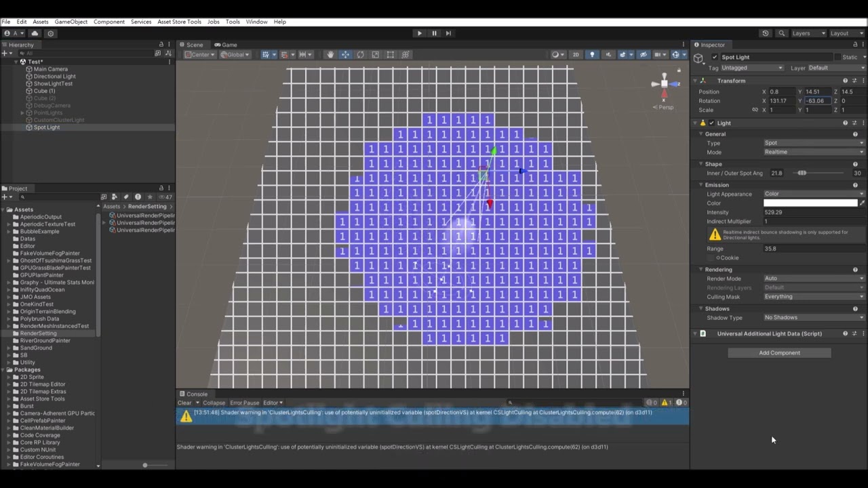Open the cloud services icon
Screen dimensions: 868x488
pyautogui.click(x=35, y=33)
